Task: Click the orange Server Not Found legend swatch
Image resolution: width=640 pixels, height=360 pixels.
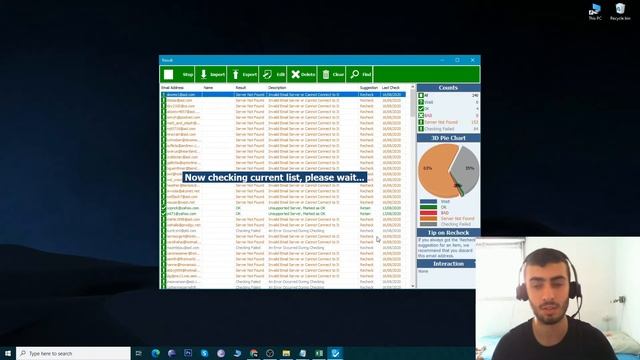Action: click(x=428, y=218)
